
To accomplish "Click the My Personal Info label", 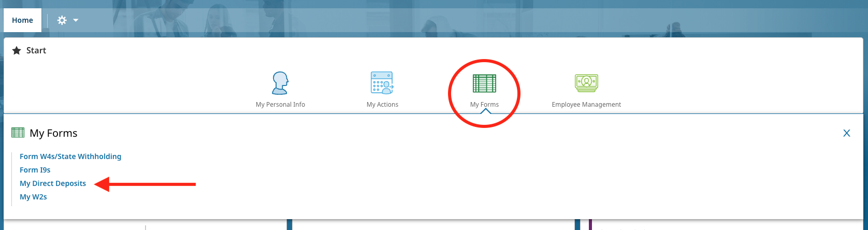I will point(280,105).
